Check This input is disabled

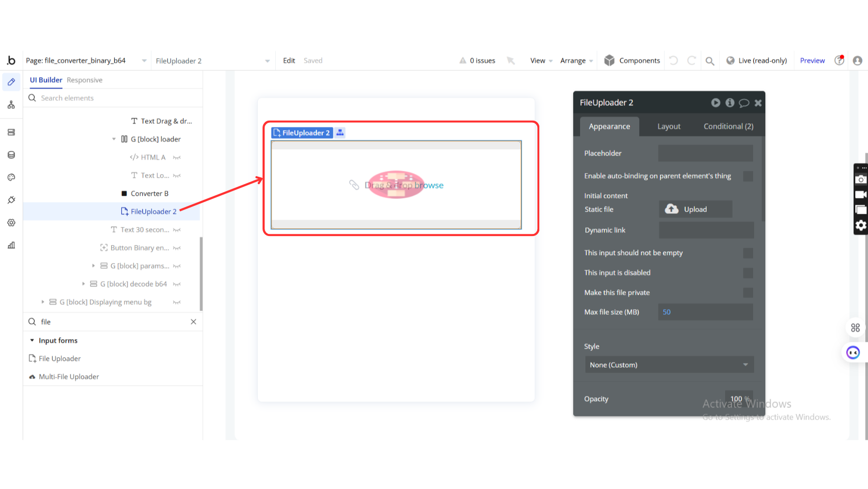(x=748, y=273)
